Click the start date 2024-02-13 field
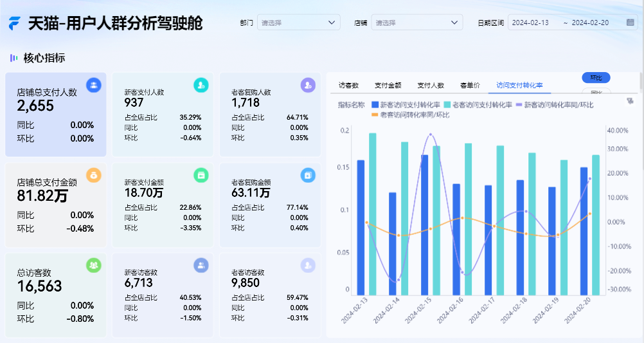The image size is (644, 343). pyautogui.click(x=530, y=23)
